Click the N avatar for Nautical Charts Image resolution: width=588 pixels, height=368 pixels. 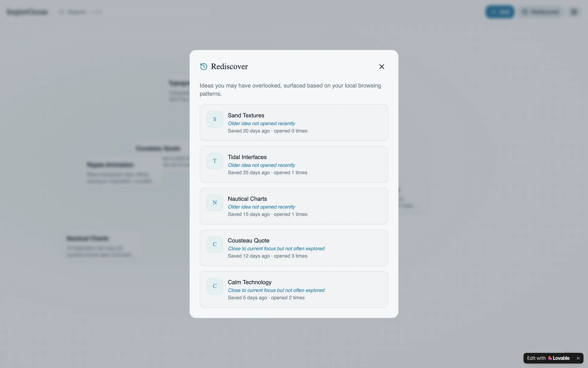click(215, 203)
